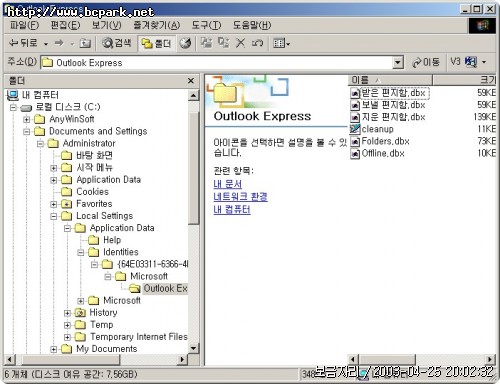Open the address bar dropdown arrow

[x=398, y=63]
